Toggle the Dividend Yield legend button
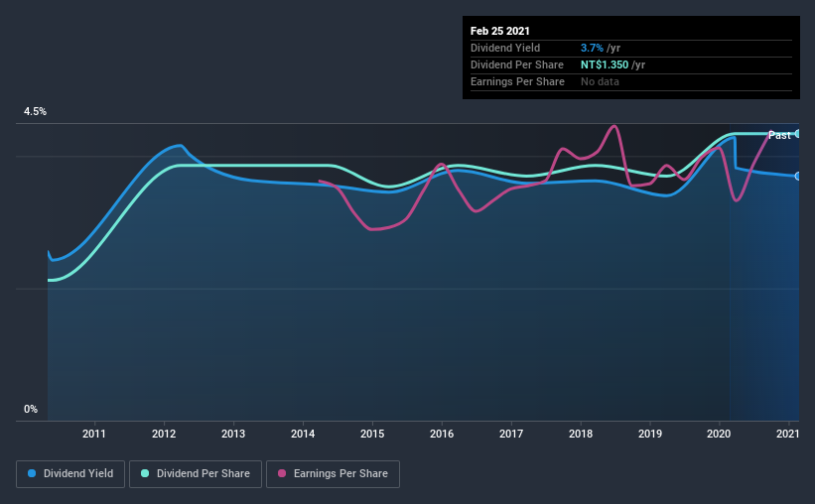815x504 pixels. tap(70, 474)
